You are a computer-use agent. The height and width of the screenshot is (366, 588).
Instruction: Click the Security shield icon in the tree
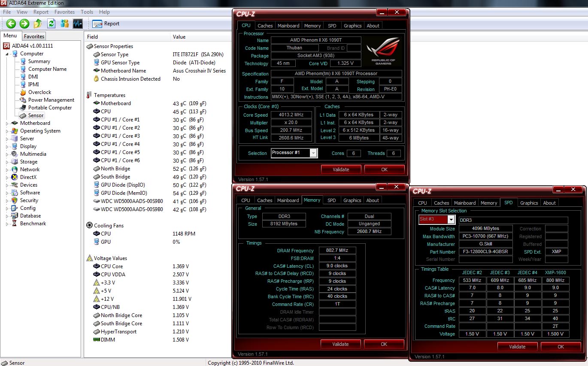[15, 200]
